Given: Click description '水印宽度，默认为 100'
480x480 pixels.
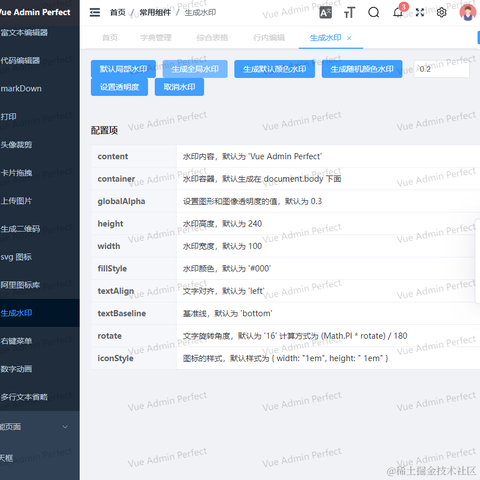Looking at the screenshot, I should [x=222, y=246].
